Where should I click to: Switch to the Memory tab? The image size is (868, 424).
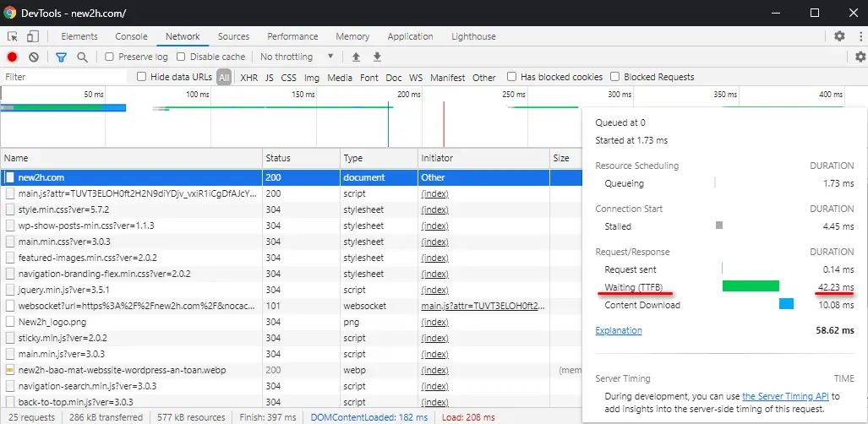click(x=352, y=36)
